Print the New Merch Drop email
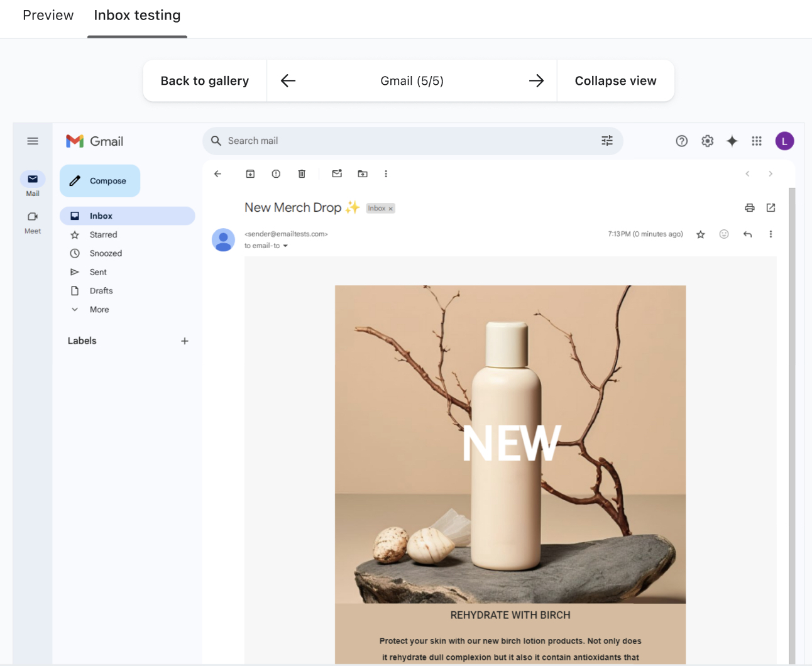The height and width of the screenshot is (666, 812). click(x=749, y=207)
